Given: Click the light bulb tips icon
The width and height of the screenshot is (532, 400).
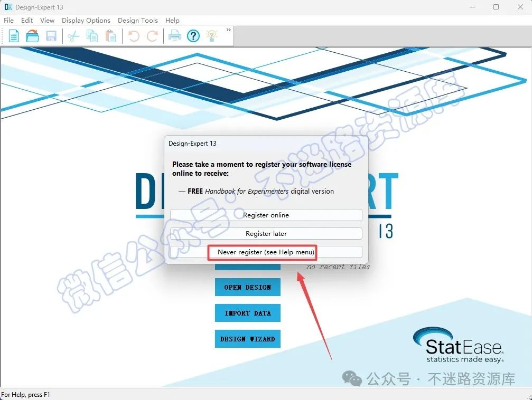Looking at the screenshot, I should (x=212, y=35).
